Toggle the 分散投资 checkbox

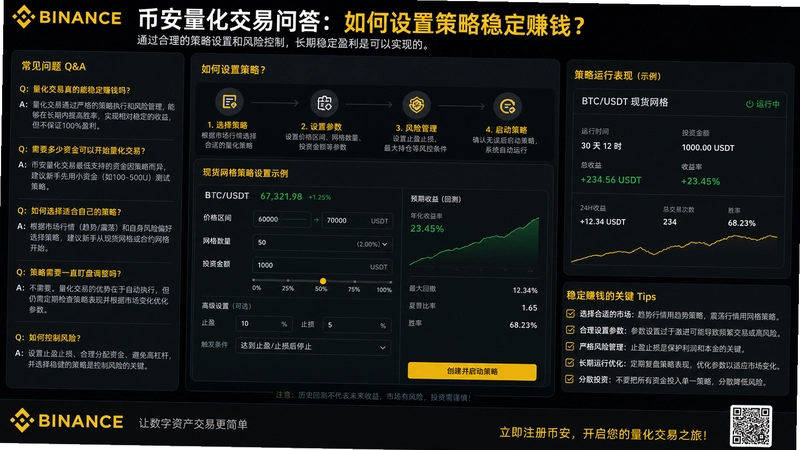pyautogui.click(x=569, y=379)
